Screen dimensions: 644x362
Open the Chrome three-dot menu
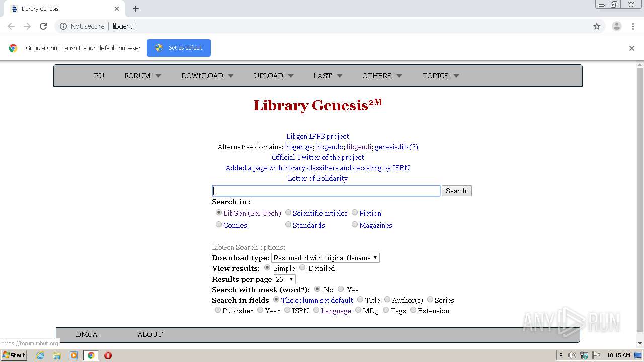click(633, 26)
